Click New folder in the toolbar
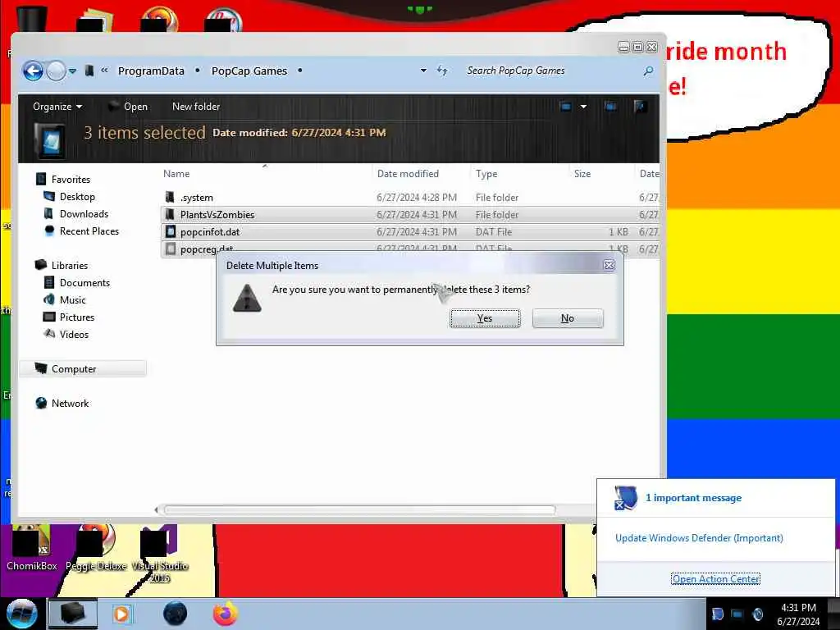Screen dimensions: 840x630 [x=196, y=107]
